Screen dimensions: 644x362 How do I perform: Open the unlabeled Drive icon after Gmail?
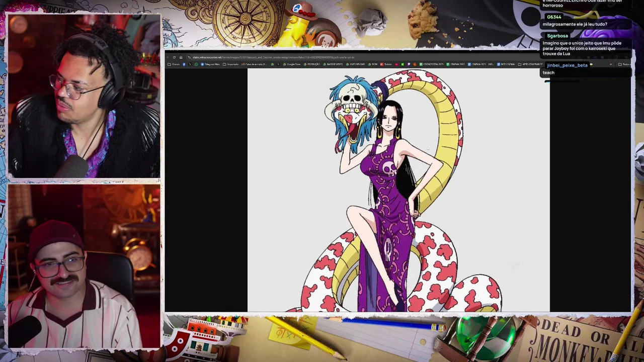coord(272,64)
